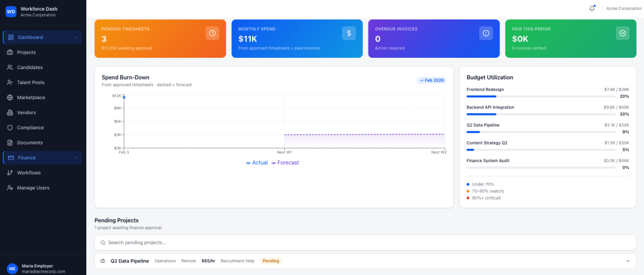The height and width of the screenshot is (275, 644).
Task: Toggle the Forecast series in chart legend
Action: pyautogui.click(x=285, y=163)
